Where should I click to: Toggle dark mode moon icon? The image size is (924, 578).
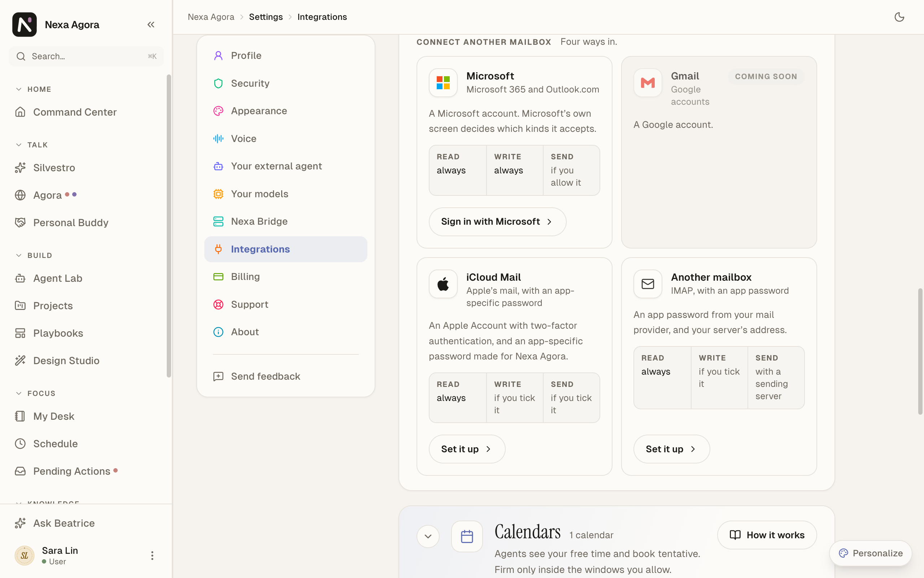(x=899, y=17)
